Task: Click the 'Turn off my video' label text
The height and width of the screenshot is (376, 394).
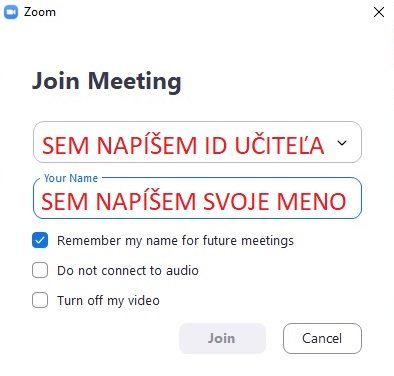Action: (x=108, y=300)
